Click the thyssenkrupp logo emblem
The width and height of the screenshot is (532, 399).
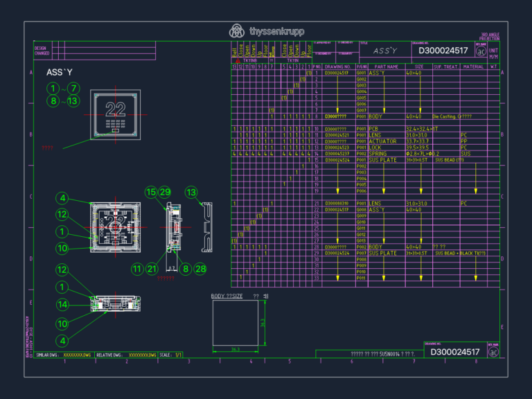tap(236, 31)
